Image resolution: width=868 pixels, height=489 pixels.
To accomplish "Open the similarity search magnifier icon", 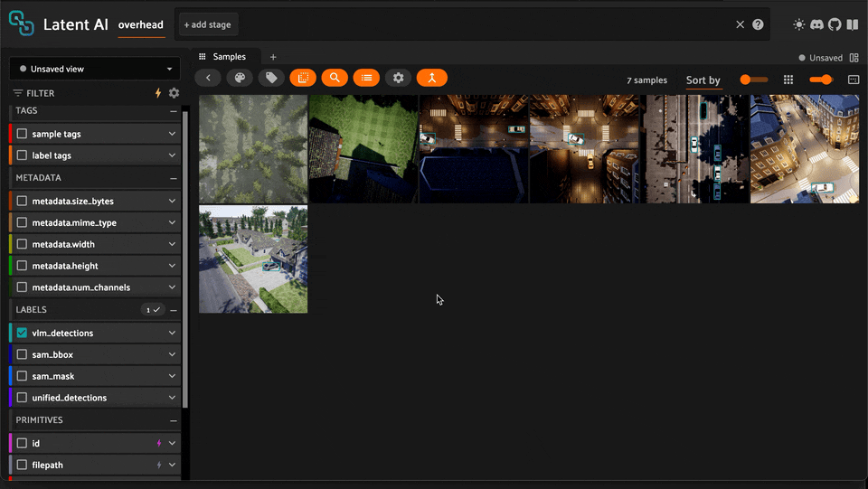I will [335, 78].
